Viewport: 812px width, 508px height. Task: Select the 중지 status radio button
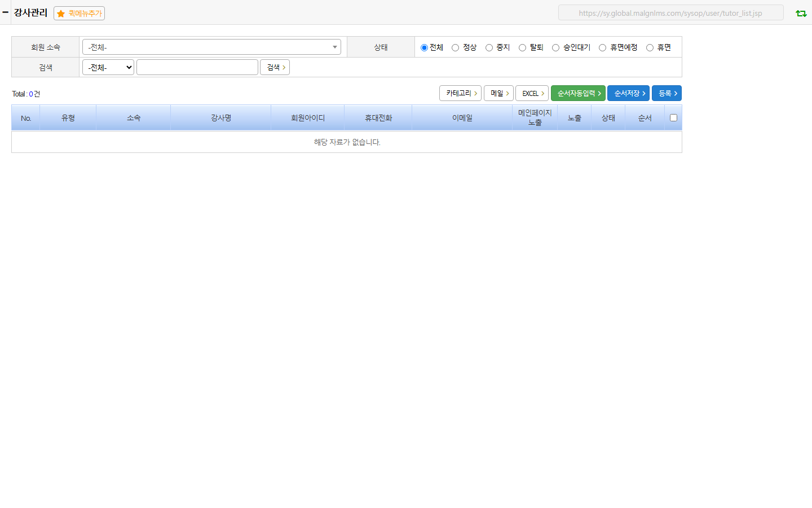click(x=489, y=47)
